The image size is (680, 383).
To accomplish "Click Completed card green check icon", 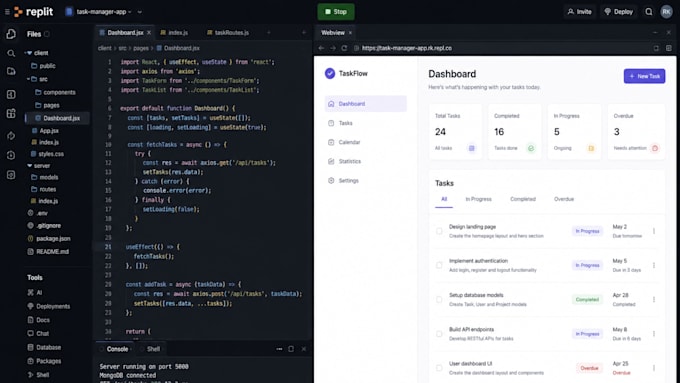I will [531, 148].
